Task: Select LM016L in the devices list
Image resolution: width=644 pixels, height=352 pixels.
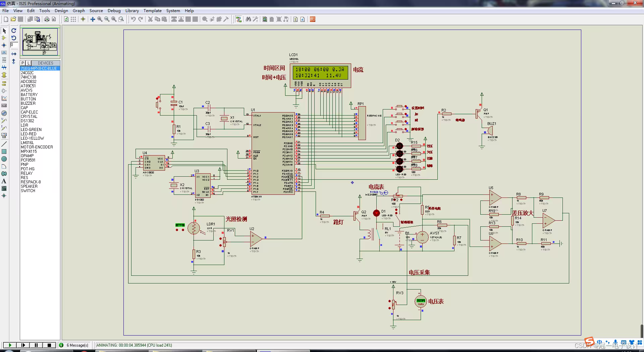Action: [x=27, y=142]
